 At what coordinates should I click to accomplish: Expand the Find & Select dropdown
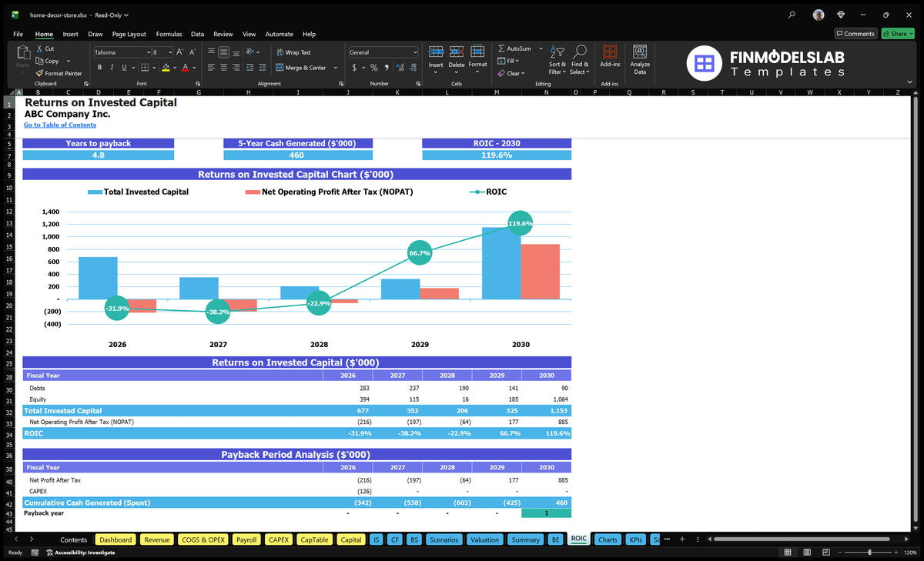(580, 60)
